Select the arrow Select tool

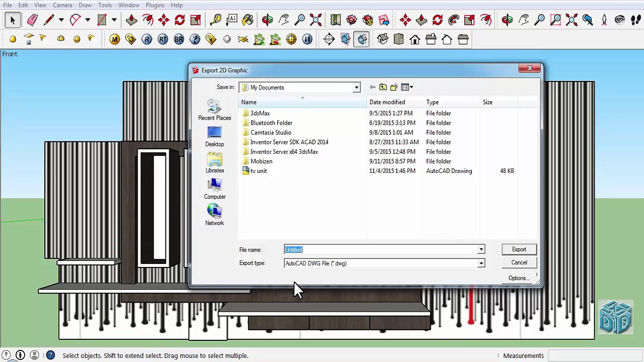tap(13, 20)
